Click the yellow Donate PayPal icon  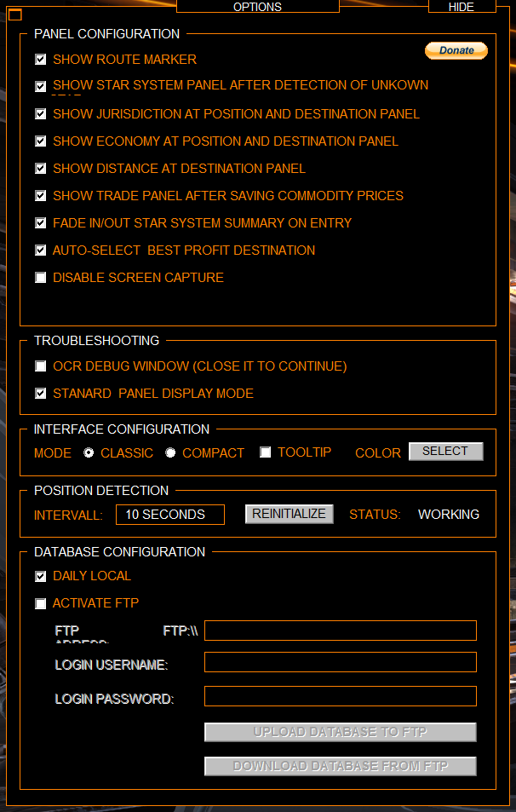[x=456, y=51]
